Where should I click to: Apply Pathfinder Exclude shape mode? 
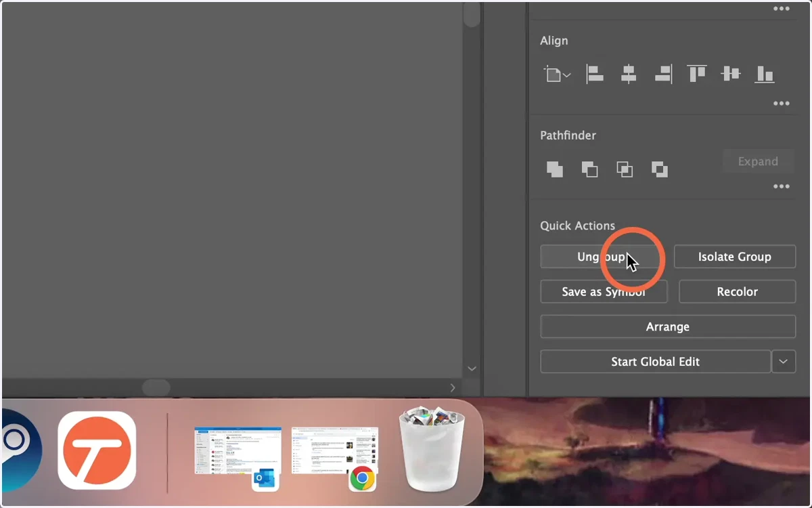click(x=660, y=169)
